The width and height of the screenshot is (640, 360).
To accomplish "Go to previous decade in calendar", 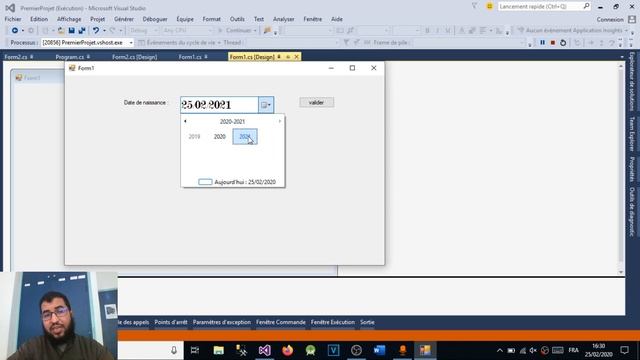I will pyautogui.click(x=185, y=121).
